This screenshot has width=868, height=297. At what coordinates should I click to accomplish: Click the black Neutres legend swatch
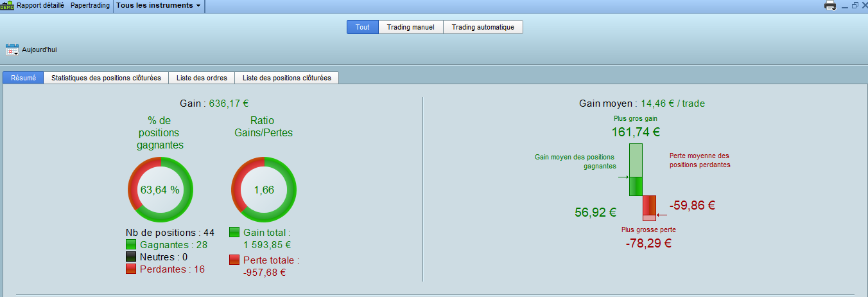131,256
